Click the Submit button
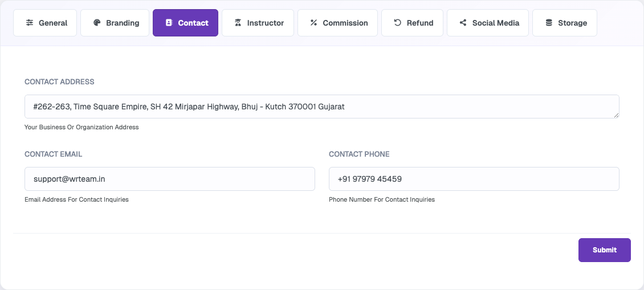The image size is (644, 290). coord(605,250)
